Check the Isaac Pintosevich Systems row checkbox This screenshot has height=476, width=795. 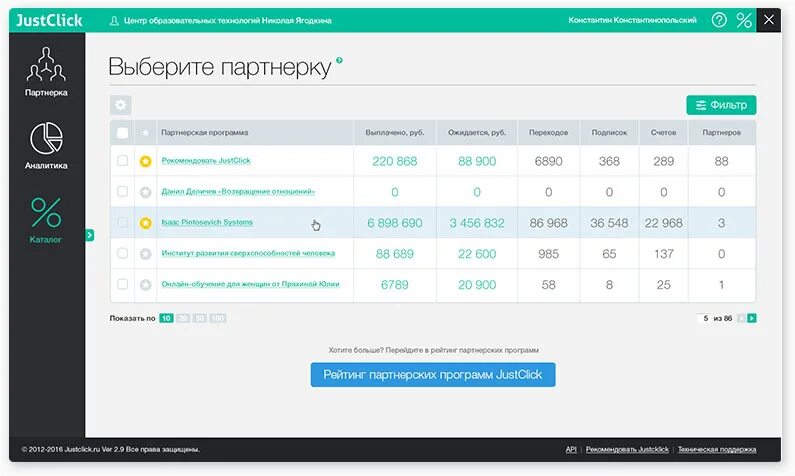[x=122, y=223]
